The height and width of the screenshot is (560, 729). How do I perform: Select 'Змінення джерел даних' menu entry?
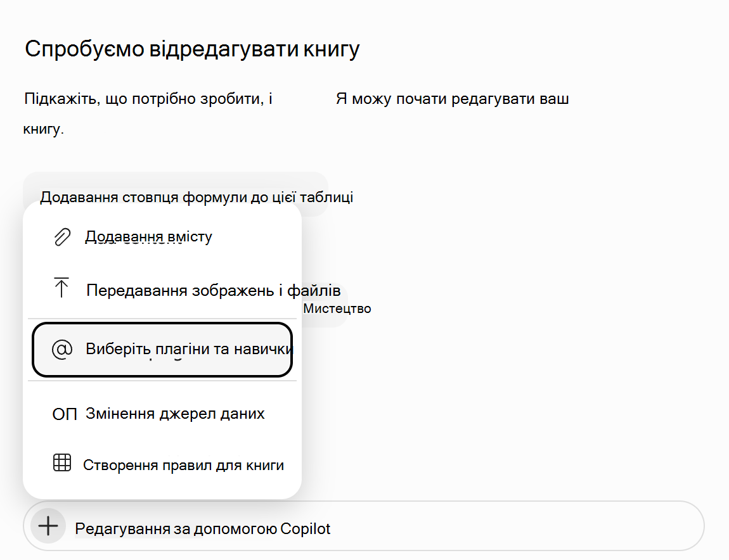pos(162,413)
